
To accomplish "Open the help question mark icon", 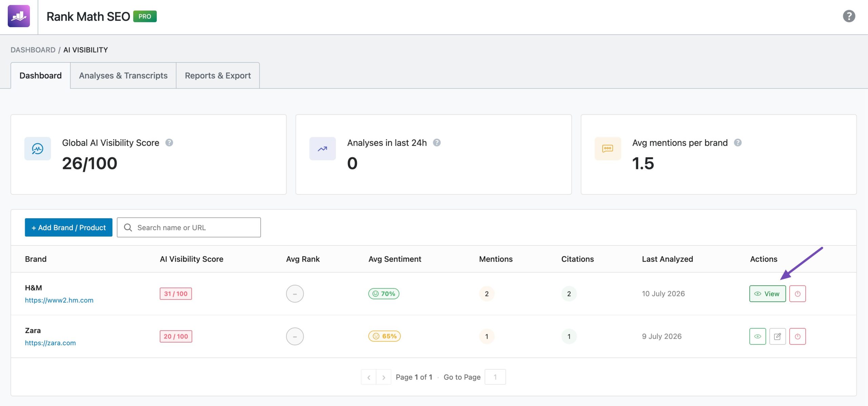I will tap(849, 16).
